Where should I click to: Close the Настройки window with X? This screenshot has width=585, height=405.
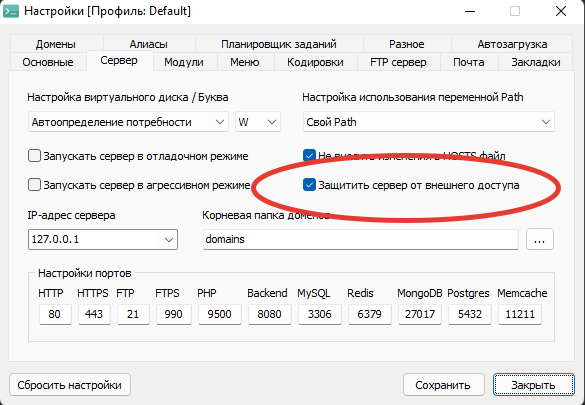click(x=561, y=11)
